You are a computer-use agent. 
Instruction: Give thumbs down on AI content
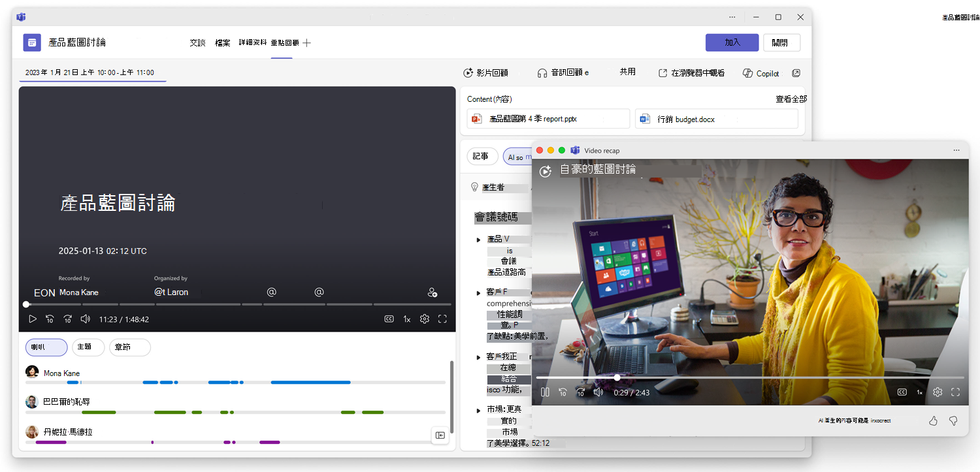coord(953,421)
